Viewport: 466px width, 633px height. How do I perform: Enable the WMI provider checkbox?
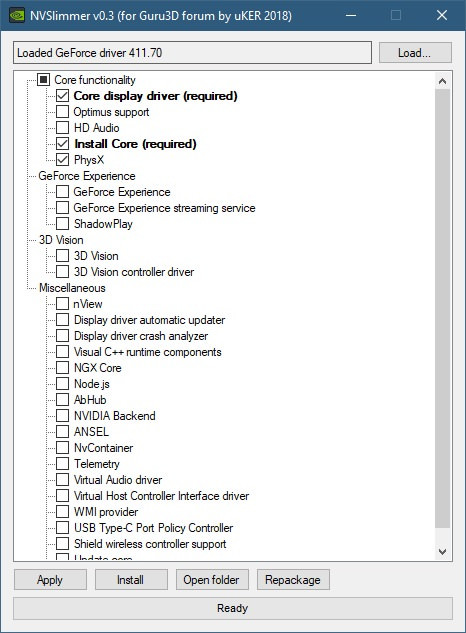pyautogui.click(x=62, y=511)
